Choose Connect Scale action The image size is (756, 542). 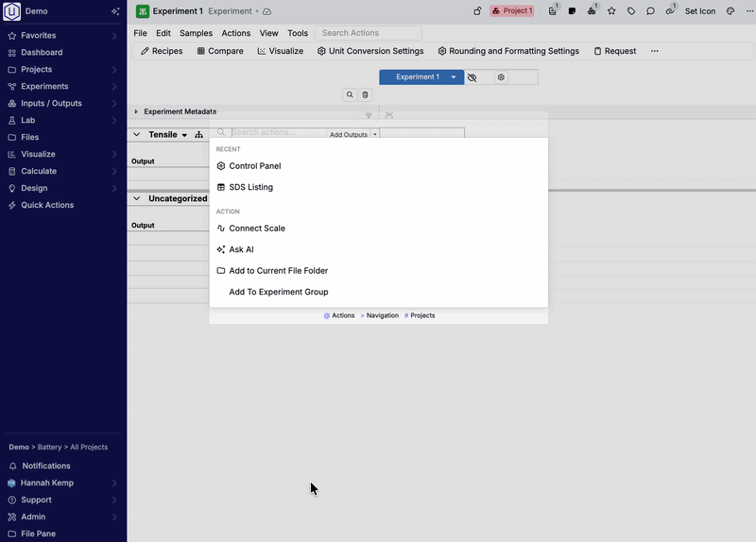tap(256, 229)
